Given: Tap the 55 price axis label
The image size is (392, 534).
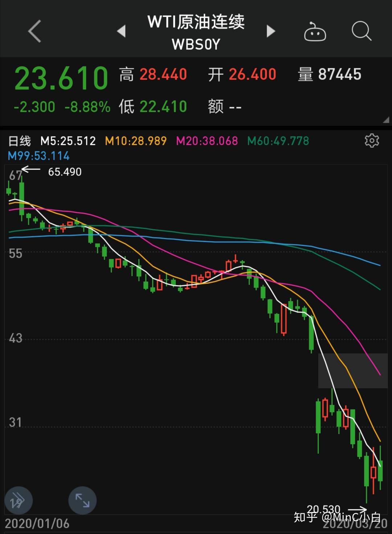Looking at the screenshot, I should (16, 253).
